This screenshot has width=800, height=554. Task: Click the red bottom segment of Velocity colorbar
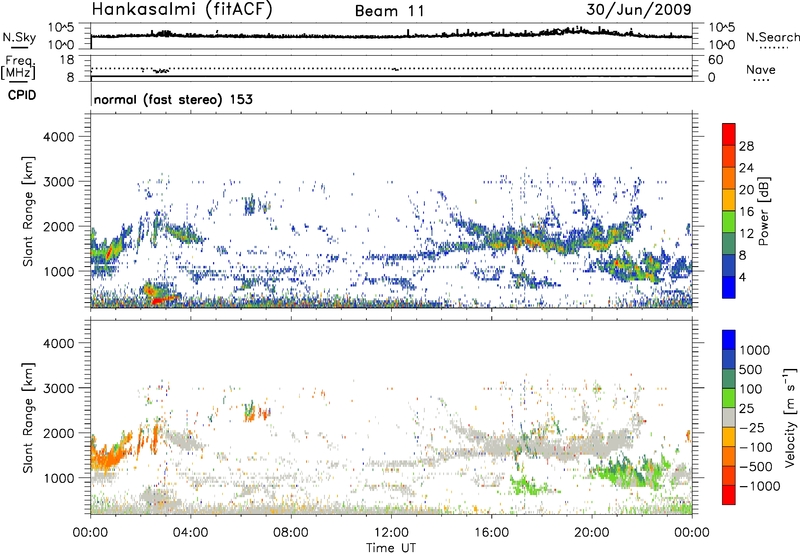click(729, 495)
